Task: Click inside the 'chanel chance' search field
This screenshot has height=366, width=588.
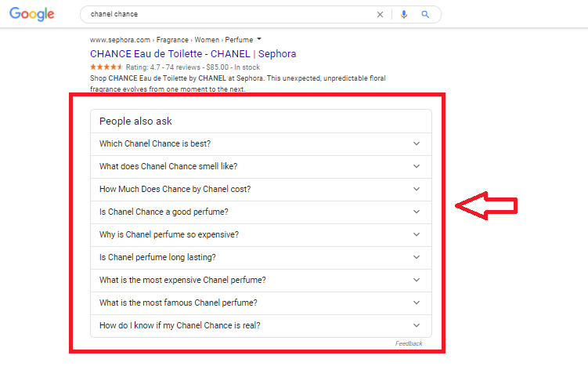Action: (x=227, y=14)
